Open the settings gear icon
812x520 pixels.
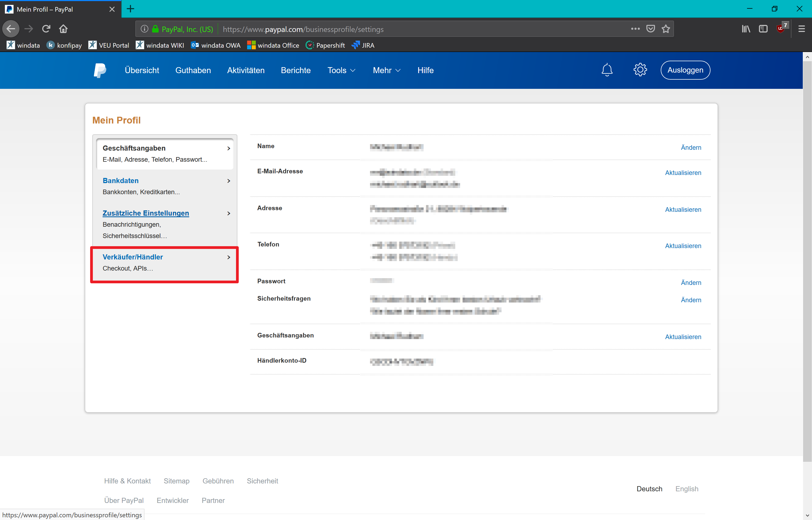pos(640,70)
